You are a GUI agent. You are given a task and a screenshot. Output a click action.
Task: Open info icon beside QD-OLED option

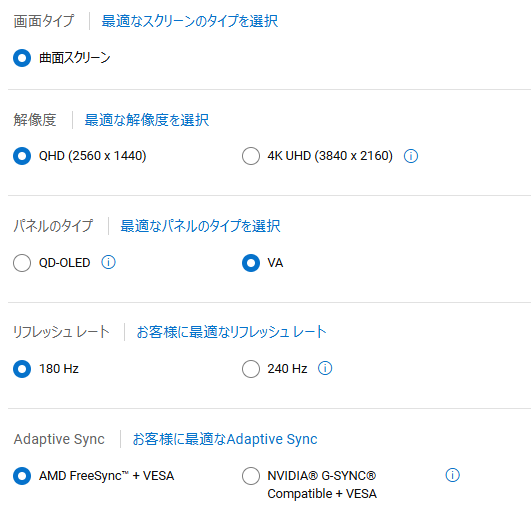click(108, 263)
